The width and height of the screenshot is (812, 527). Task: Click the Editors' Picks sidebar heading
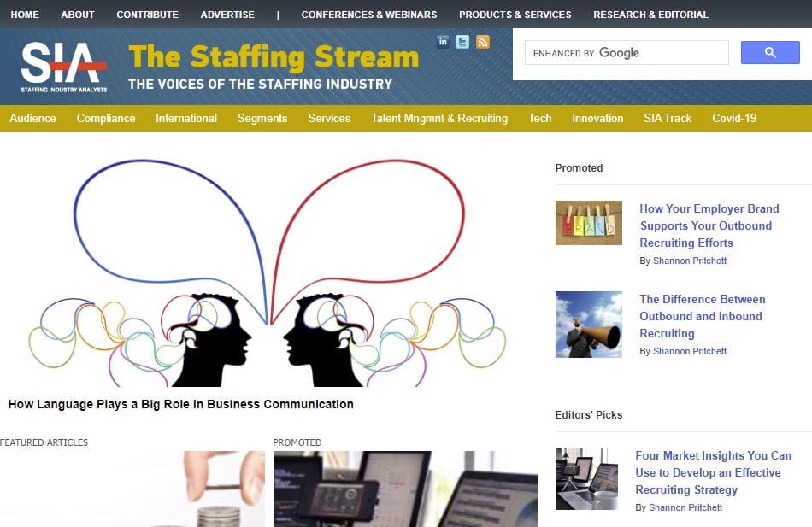click(589, 415)
